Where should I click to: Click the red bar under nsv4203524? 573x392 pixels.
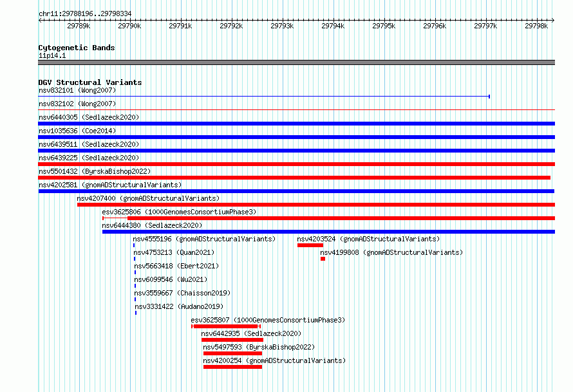click(310, 245)
